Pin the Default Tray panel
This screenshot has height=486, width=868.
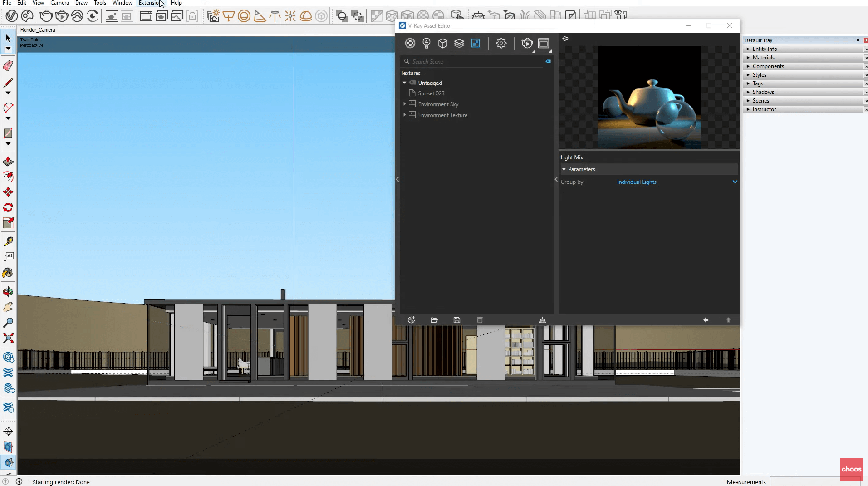[858, 40]
